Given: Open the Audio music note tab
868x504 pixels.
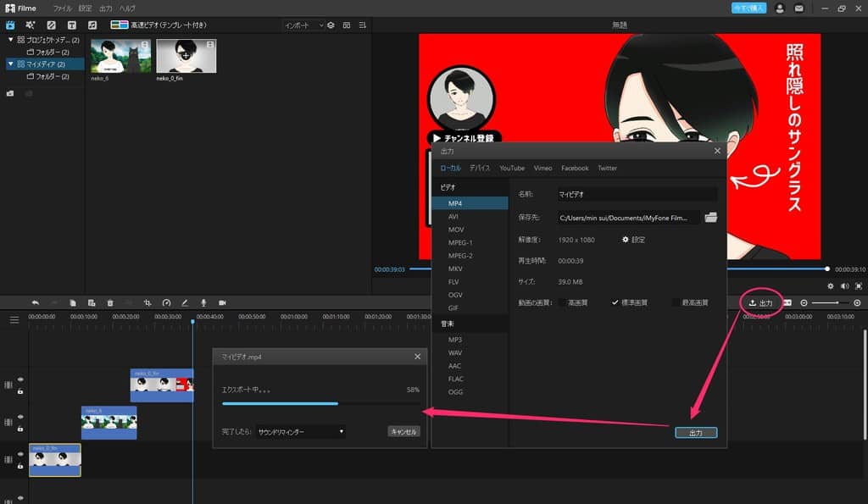Looking at the screenshot, I should 92,25.
